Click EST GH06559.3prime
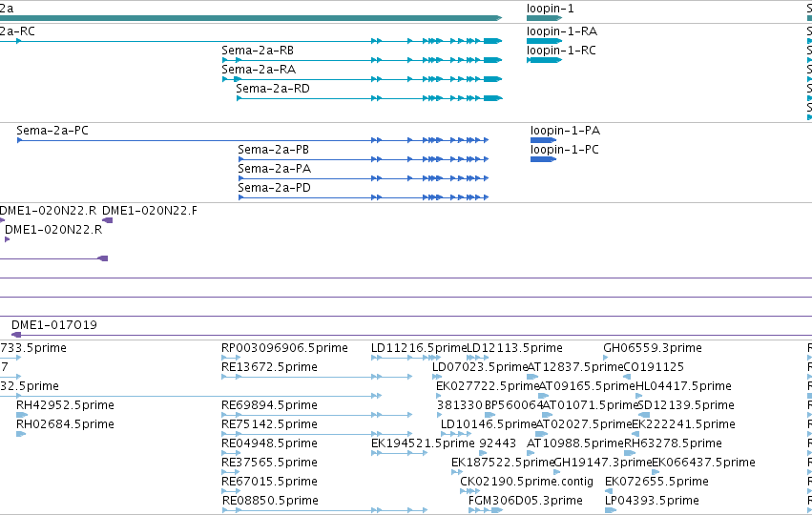The height and width of the screenshot is (515, 812). 653,348
